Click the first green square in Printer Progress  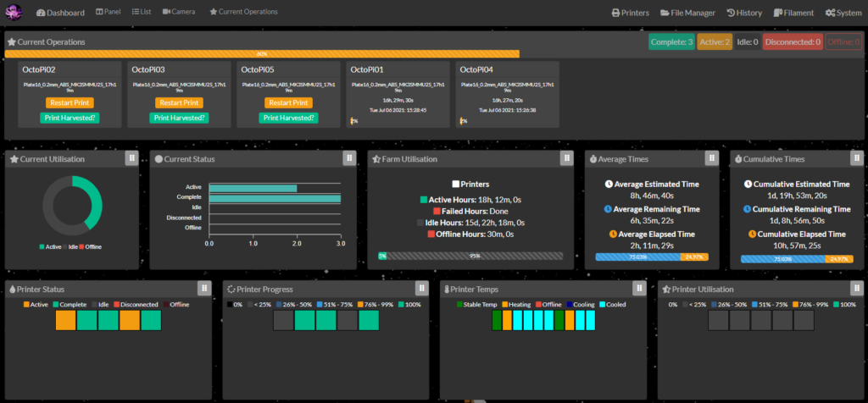point(305,320)
